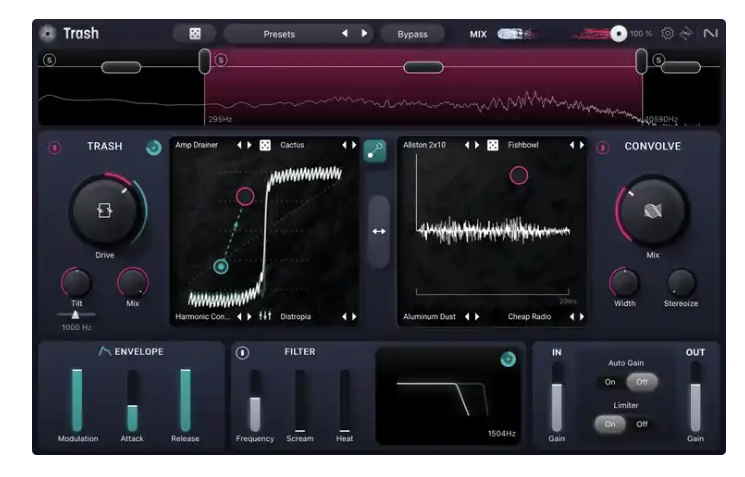
Task: Go to next preset arrow
Action: pyautogui.click(x=364, y=33)
